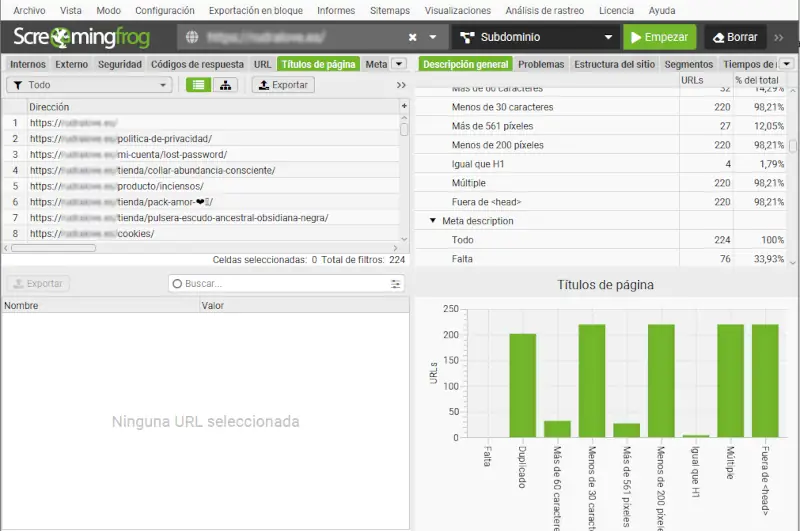Select the mi-cuenta/lost-password URL row
This screenshot has height=531, width=800.
point(202,155)
